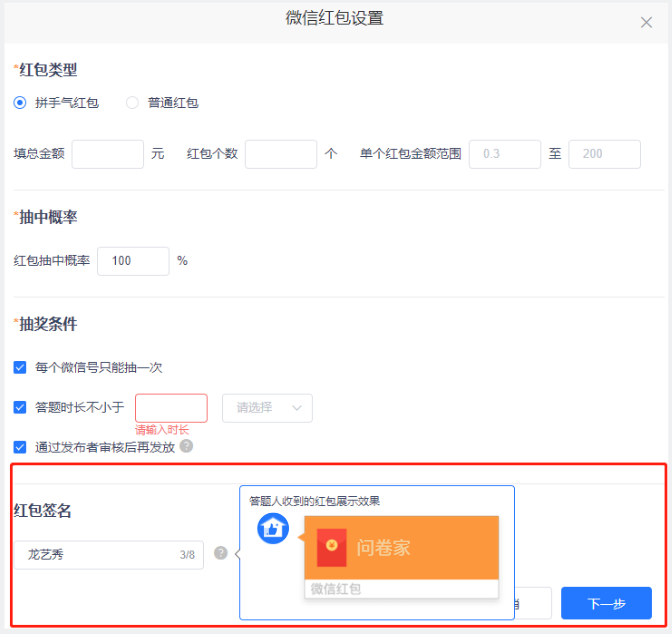Image resolution: width=672 pixels, height=634 pixels.
Task: Click the 抽中概率 section heading
Action: (x=48, y=217)
